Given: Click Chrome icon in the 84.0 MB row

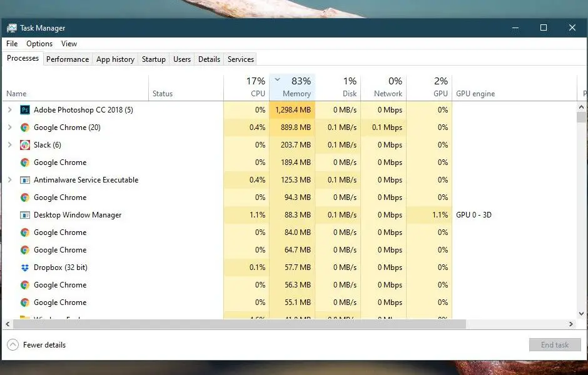Looking at the screenshot, I should [25, 232].
